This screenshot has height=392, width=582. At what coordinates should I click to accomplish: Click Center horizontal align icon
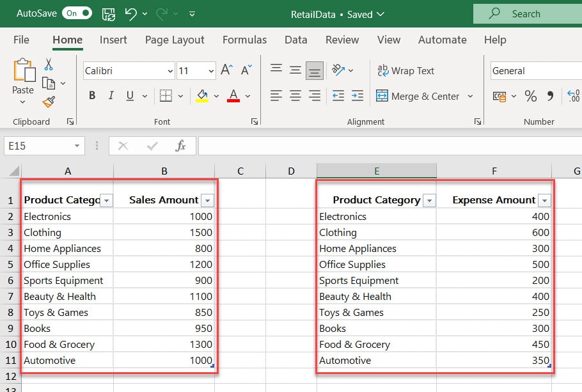295,96
